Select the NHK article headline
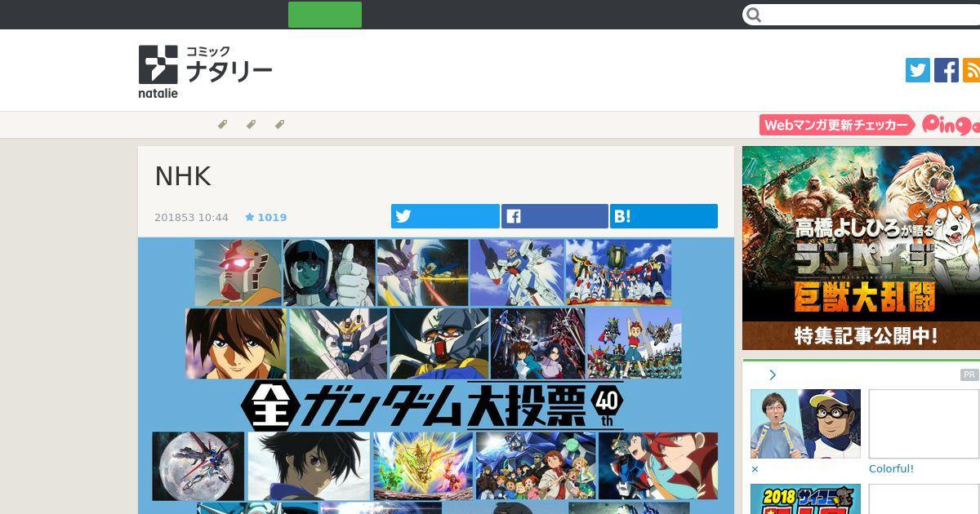The width and height of the screenshot is (980, 514). pyautogui.click(x=183, y=176)
